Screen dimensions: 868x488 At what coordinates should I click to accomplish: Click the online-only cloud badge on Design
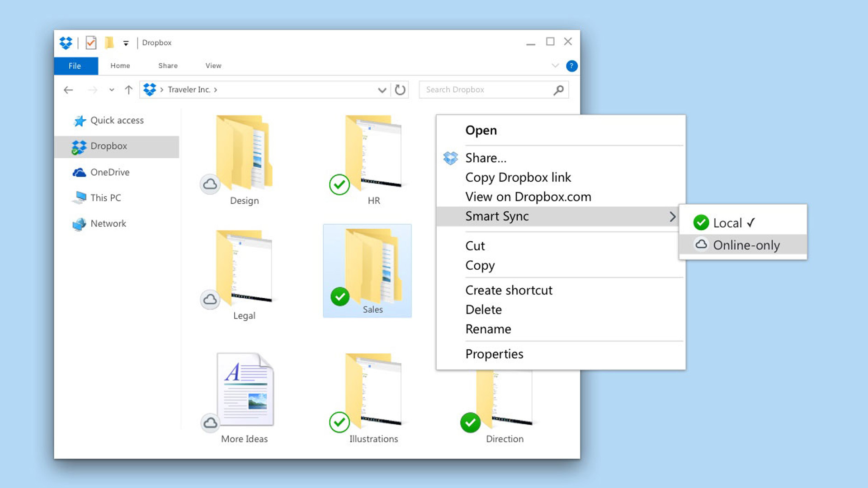pyautogui.click(x=210, y=184)
